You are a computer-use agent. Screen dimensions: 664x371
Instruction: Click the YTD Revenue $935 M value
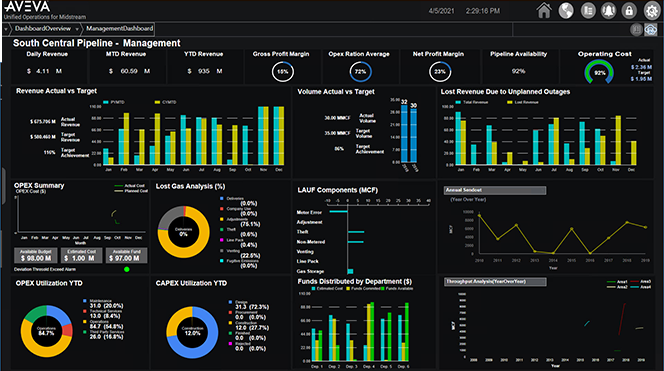tap(205, 71)
